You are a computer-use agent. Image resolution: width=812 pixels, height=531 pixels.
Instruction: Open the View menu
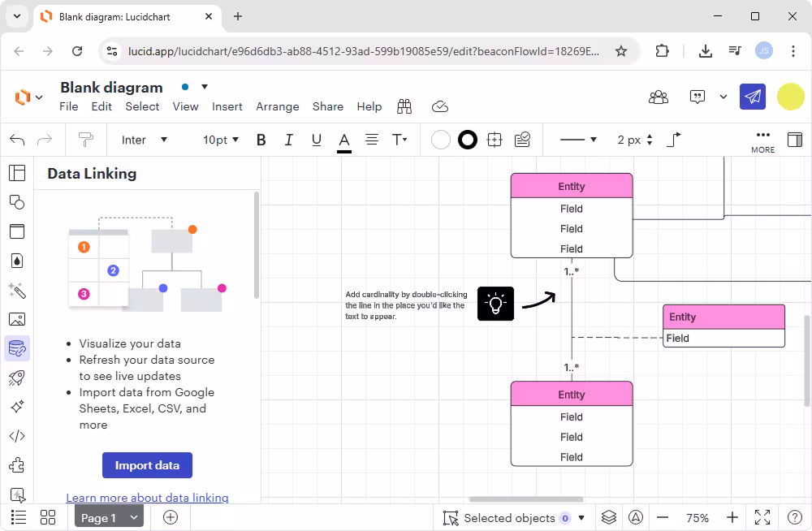(x=185, y=106)
